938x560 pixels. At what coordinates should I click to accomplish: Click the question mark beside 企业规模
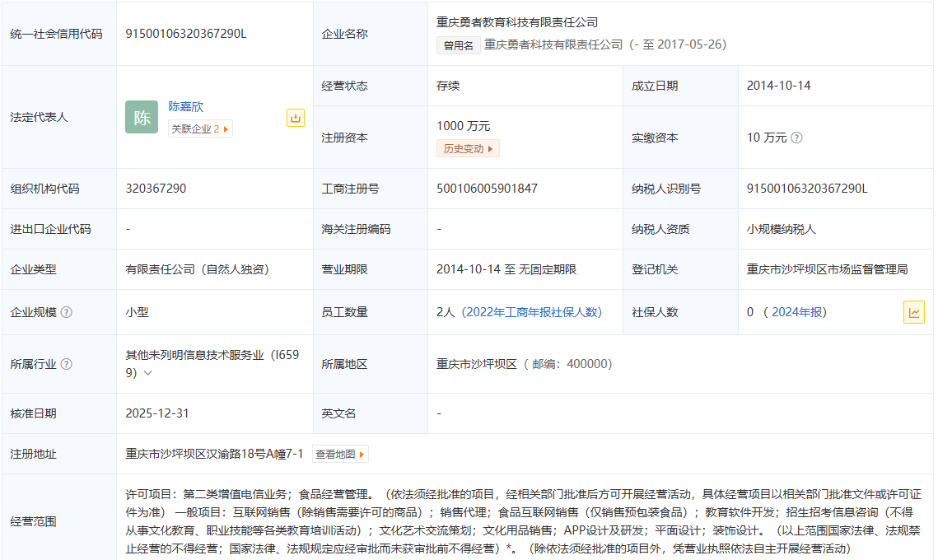[67, 312]
